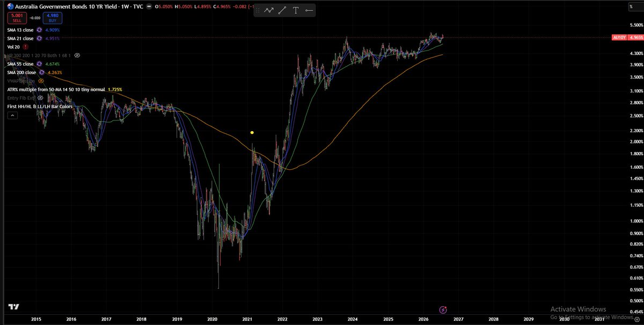The height and width of the screenshot is (325, 644).
Task: Click the 1.725% ATR multiple value
Action: pyautogui.click(x=114, y=89)
